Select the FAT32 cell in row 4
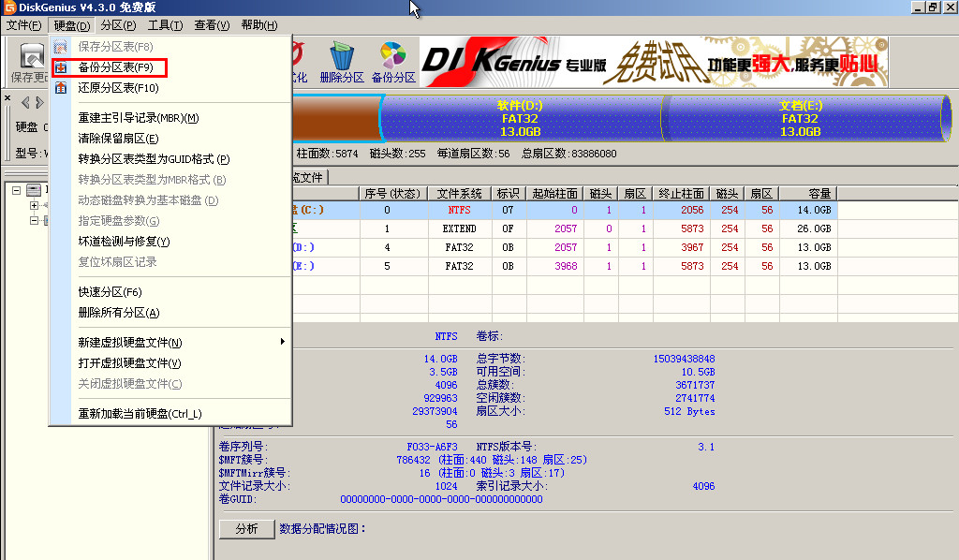Image resolution: width=959 pixels, height=560 pixels. point(459,247)
